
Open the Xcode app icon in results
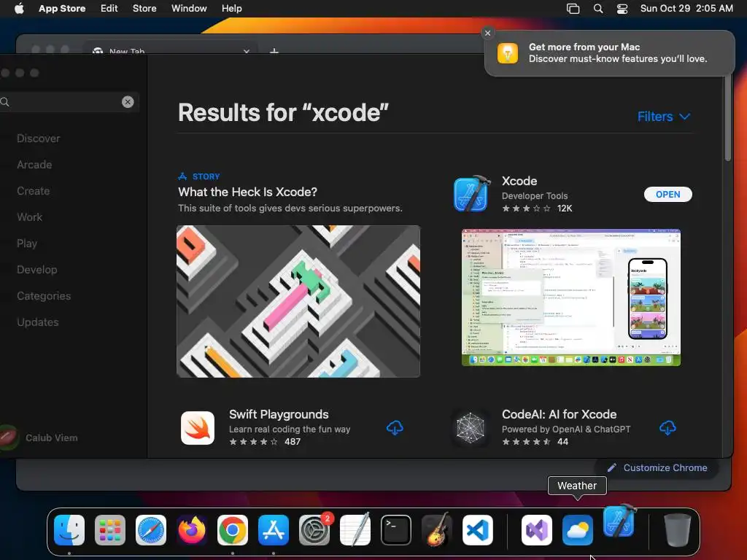471,193
